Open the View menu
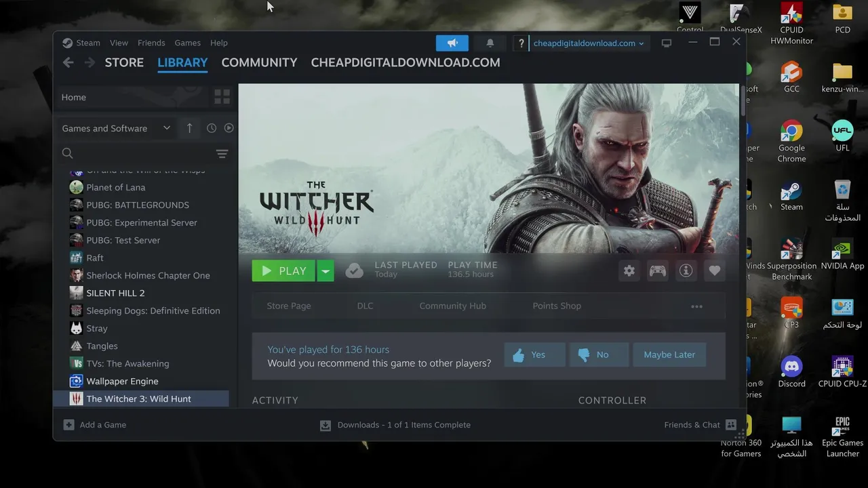Screen dimensions: 868x488 (119, 43)
